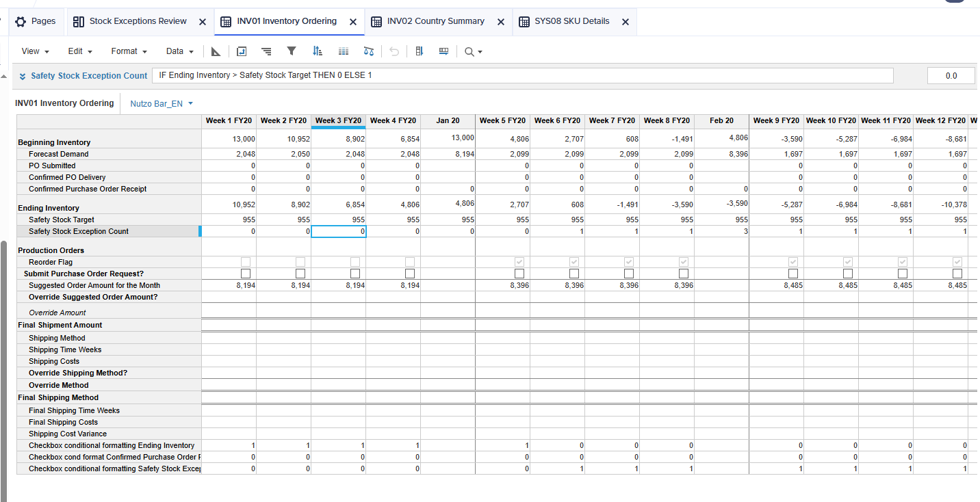Click the Stock Exceptions Review board icon

click(78, 22)
